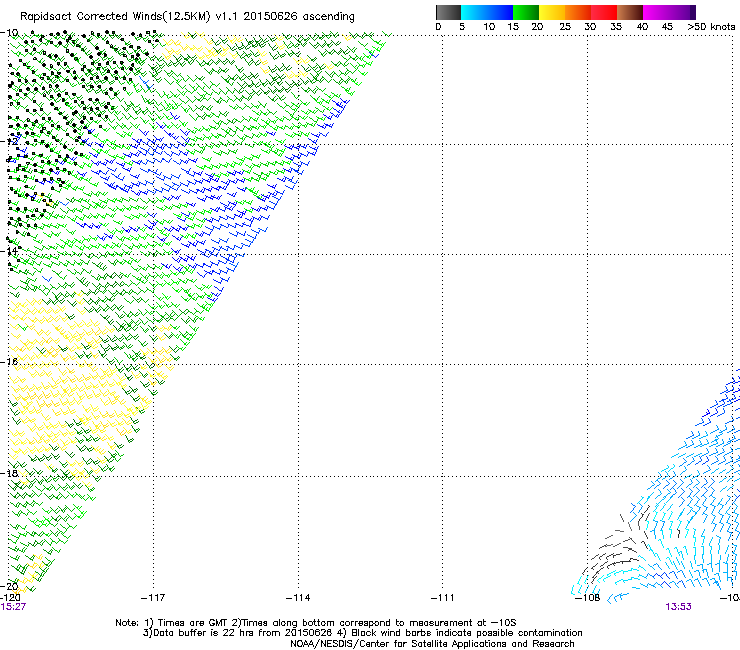The width and height of the screenshot is (740, 650).
Task: Click the '>50 knots' legend label
Action: (711, 27)
